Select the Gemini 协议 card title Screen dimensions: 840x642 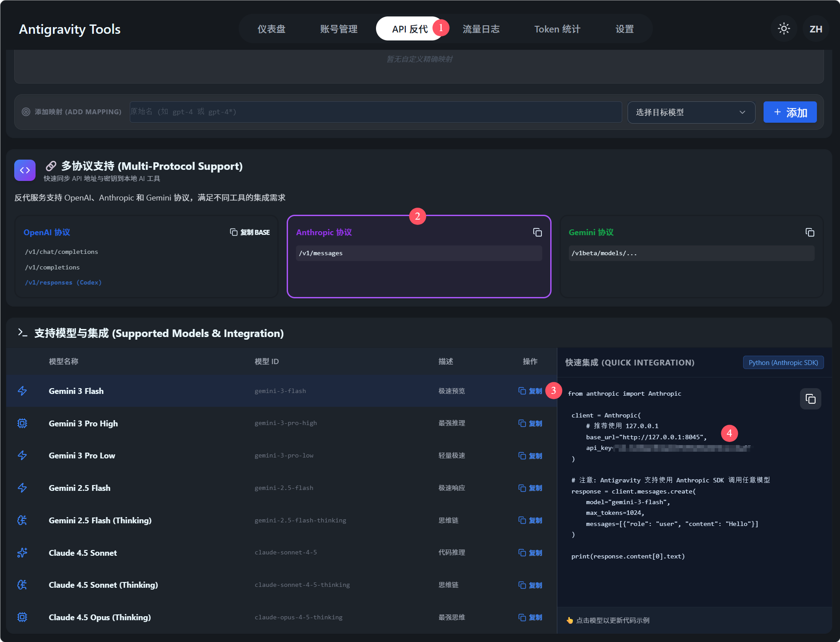pyautogui.click(x=591, y=233)
